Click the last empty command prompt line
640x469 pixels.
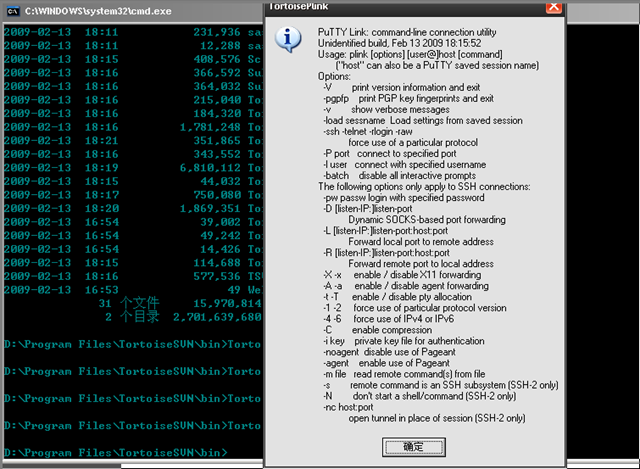click(116, 453)
